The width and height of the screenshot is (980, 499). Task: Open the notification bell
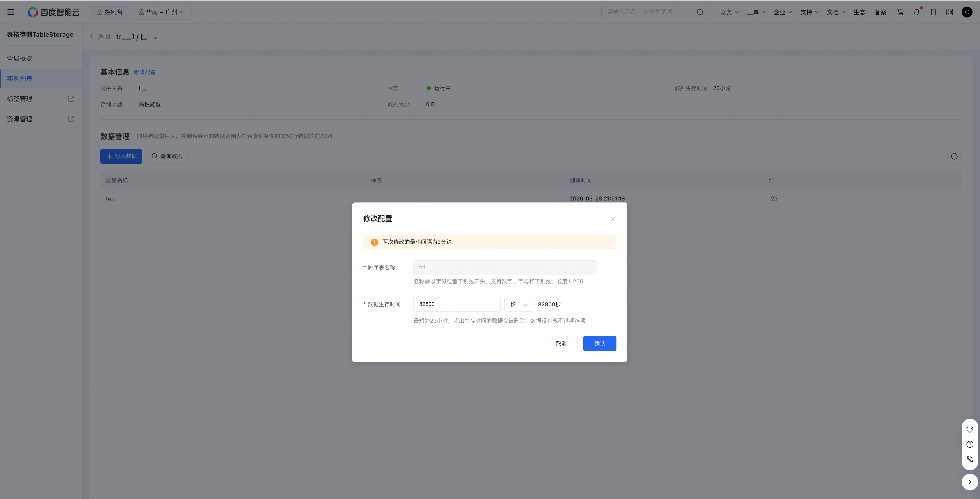click(x=916, y=12)
